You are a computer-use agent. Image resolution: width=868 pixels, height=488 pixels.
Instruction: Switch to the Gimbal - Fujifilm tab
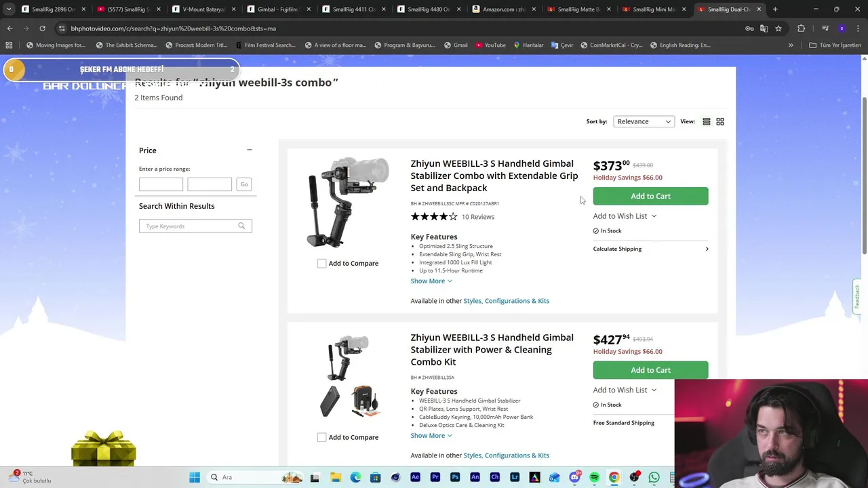click(279, 9)
